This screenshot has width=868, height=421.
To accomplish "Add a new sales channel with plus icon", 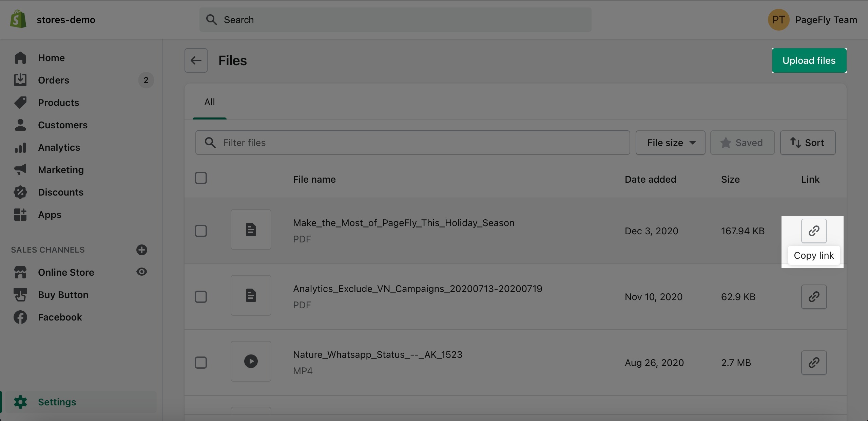I will pos(141,250).
